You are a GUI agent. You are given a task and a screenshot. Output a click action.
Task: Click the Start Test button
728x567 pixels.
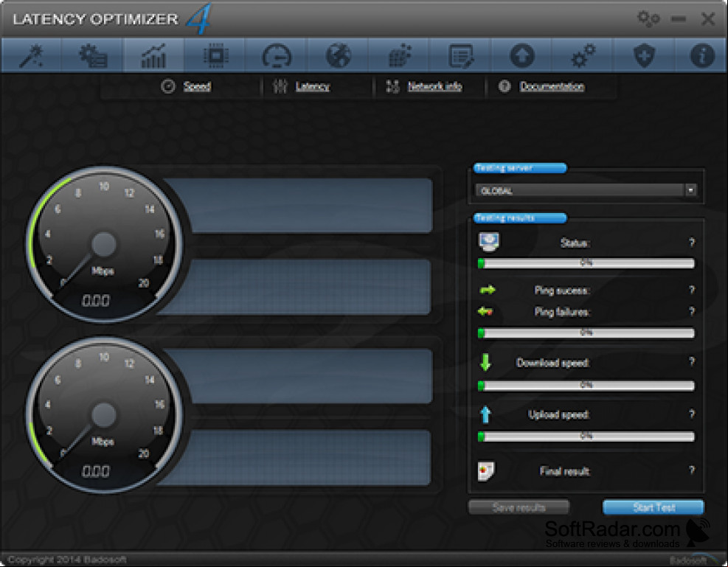click(654, 507)
